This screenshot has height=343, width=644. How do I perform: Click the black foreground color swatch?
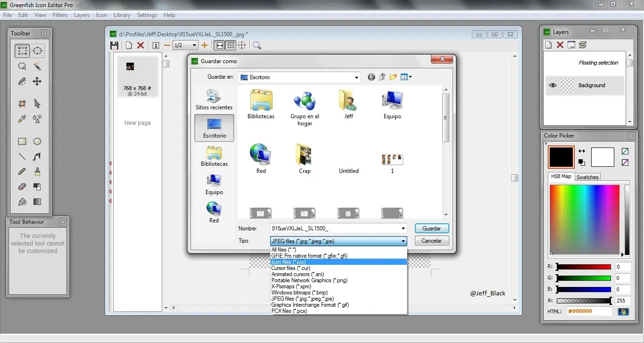pyautogui.click(x=561, y=157)
